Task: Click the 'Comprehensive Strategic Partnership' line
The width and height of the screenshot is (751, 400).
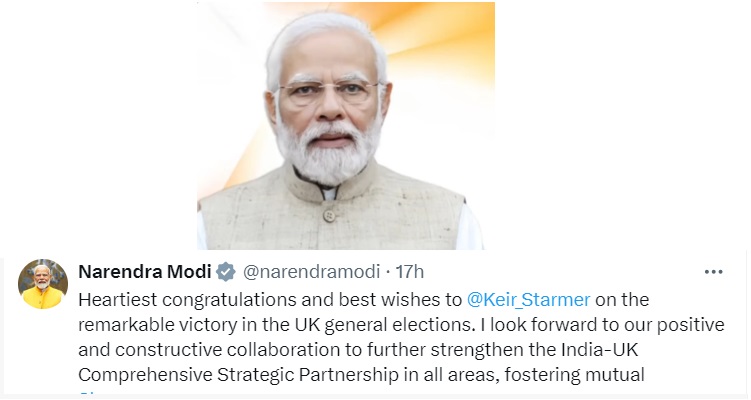Action: coord(239,375)
